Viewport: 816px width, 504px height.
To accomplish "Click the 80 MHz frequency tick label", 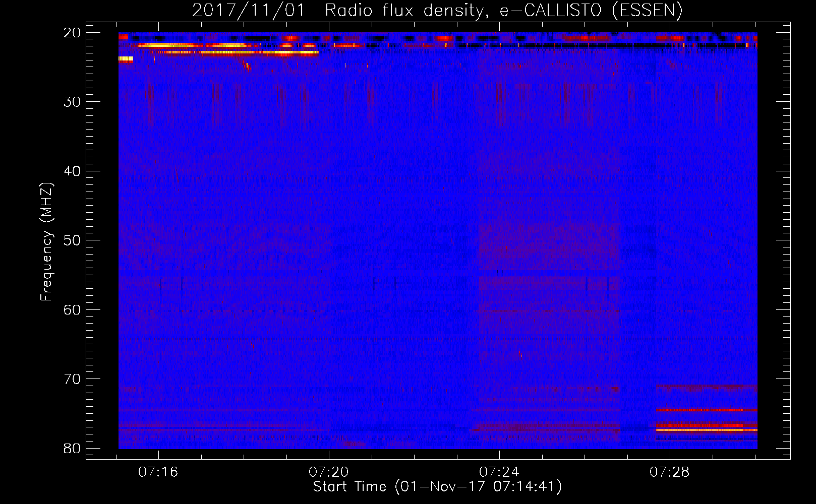I will click(72, 448).
